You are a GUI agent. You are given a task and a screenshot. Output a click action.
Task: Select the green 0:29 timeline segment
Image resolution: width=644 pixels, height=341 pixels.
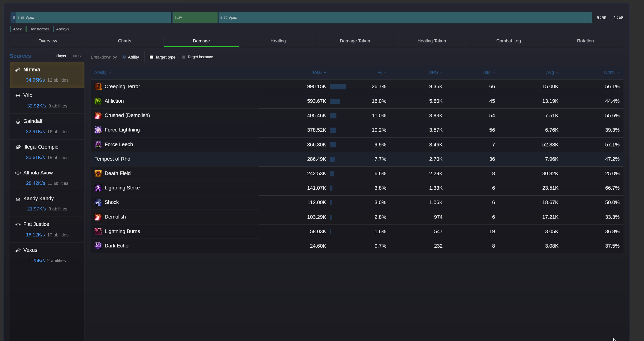coord(195,17)
